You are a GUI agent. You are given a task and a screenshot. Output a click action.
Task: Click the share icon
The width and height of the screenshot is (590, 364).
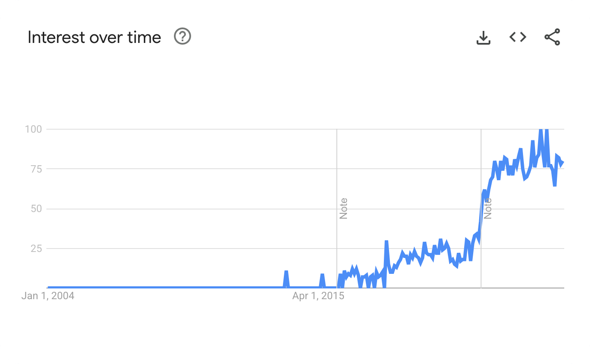point(552,37)
